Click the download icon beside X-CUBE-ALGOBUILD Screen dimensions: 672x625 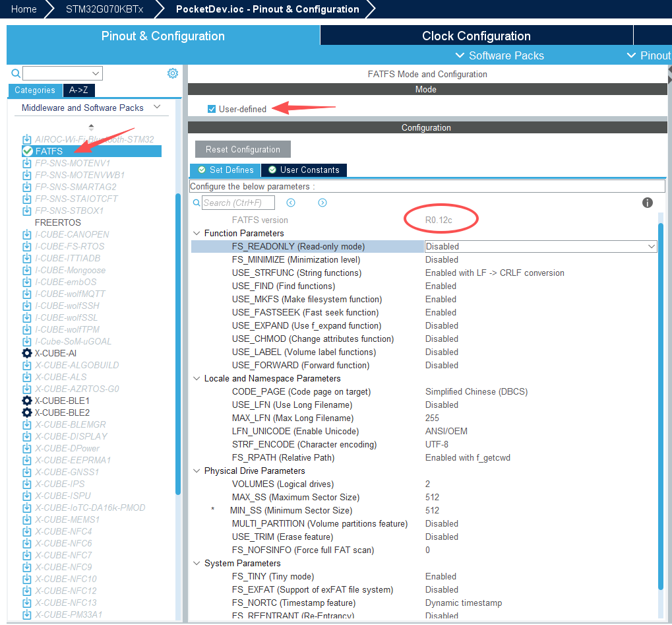tap(27, 365)
